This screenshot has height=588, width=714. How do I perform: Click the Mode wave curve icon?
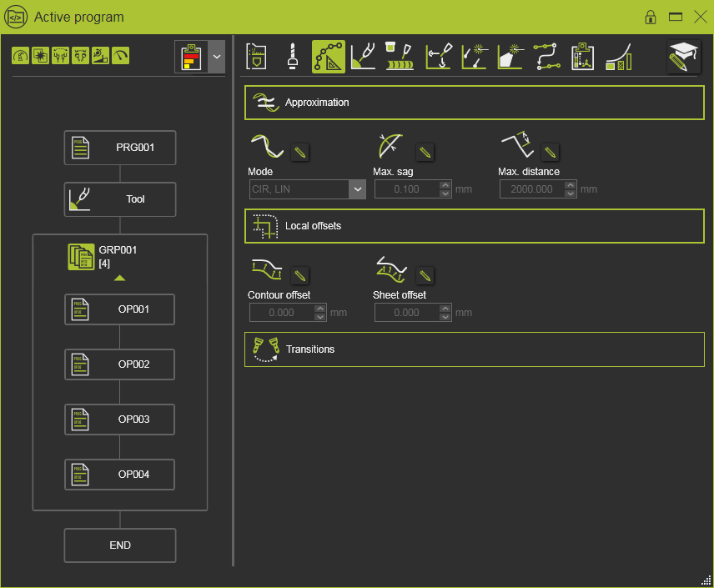click(267, 146)
